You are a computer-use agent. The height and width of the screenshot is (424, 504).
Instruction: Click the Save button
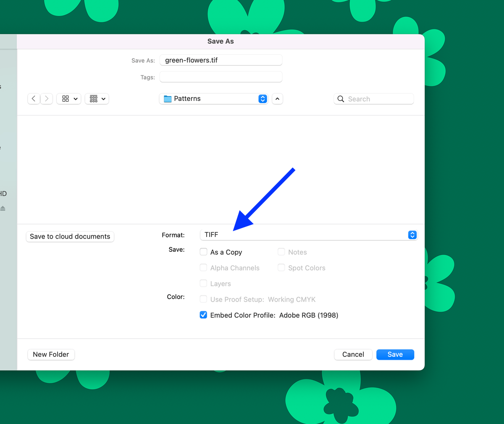point(395,355)
